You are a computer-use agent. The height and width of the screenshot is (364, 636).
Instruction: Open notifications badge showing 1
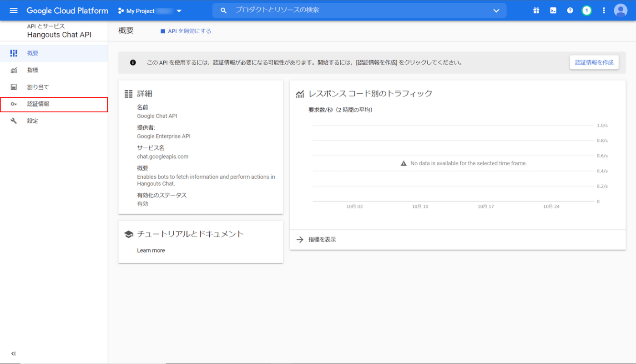click(x=587, y=10)
